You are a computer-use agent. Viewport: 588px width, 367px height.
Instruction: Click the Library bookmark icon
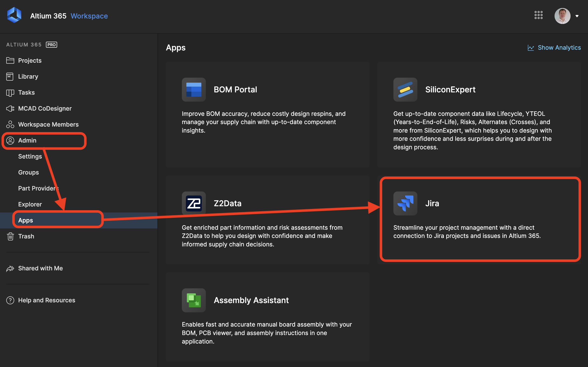tap(10, 76)
